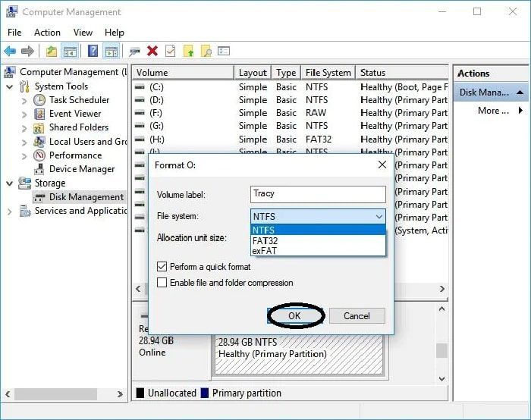Click the Forward arrow toolbar icon

pos(27,52)
